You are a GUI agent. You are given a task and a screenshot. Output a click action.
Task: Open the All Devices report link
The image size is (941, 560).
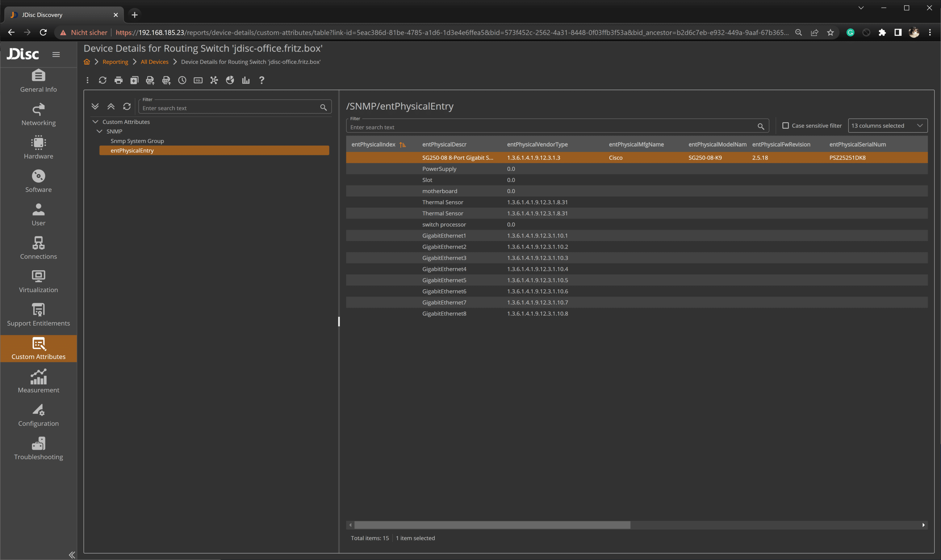[x=154, y=61]
